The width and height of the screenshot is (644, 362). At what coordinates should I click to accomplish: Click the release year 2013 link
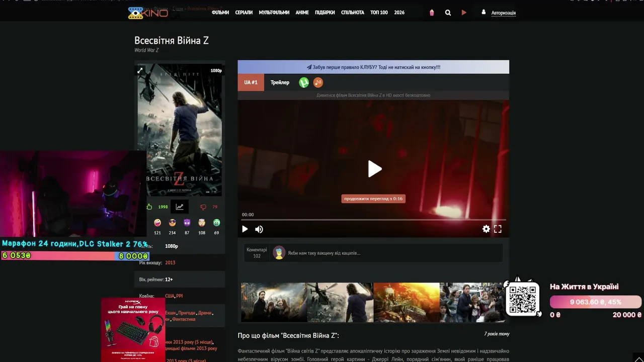[170, 262]
